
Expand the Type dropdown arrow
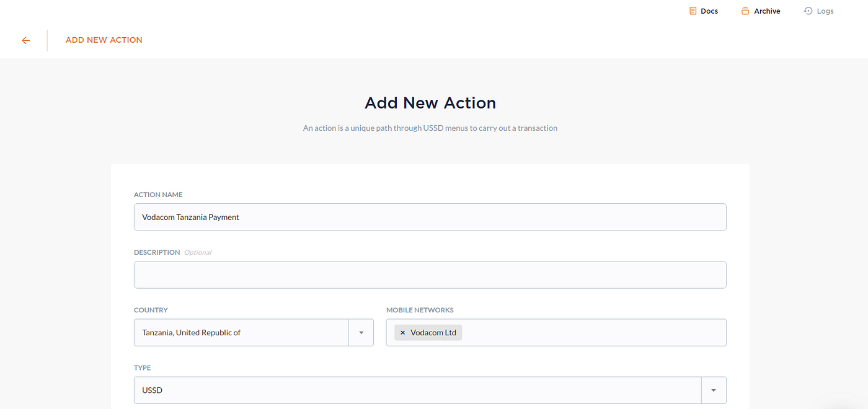tap(714, 390)
